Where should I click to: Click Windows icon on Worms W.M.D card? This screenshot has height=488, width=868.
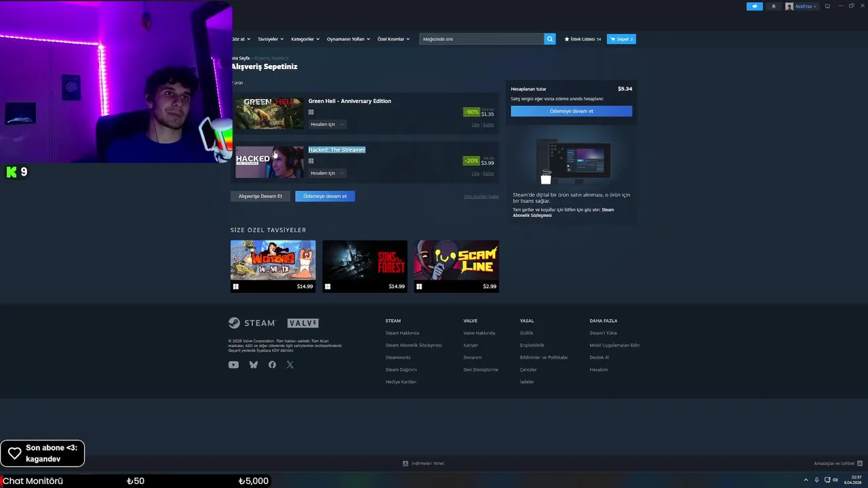pos(236,287)
